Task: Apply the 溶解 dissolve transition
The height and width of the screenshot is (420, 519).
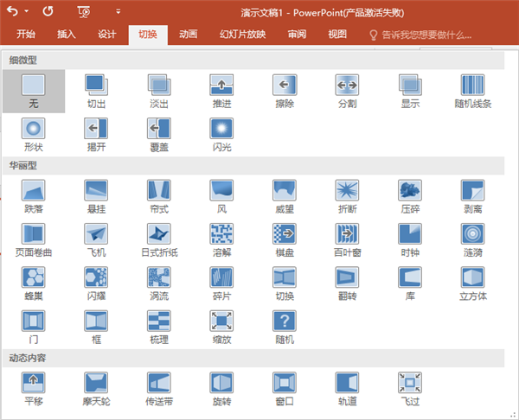Action: click(x=221, y=240)
